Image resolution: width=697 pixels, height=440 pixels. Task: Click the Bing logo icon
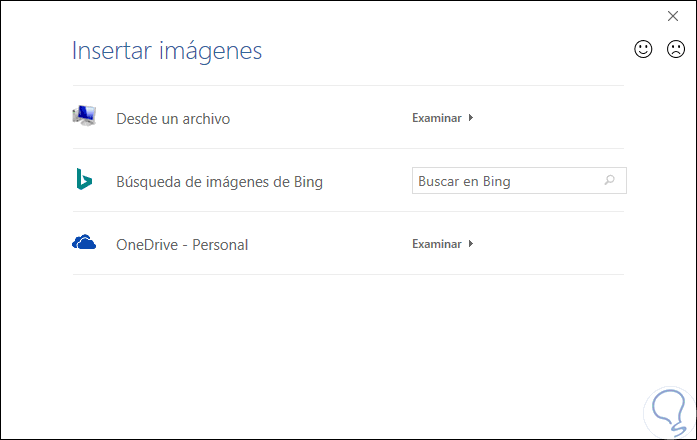(84, 180)
